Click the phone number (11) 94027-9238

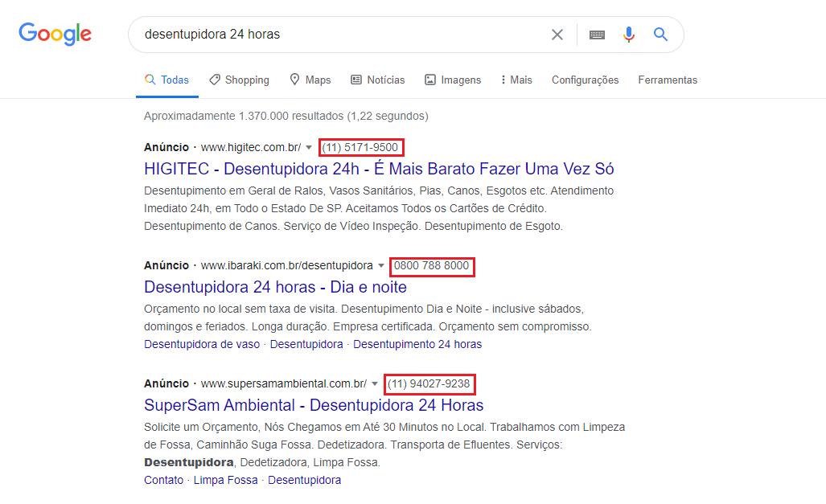[429, 384]
